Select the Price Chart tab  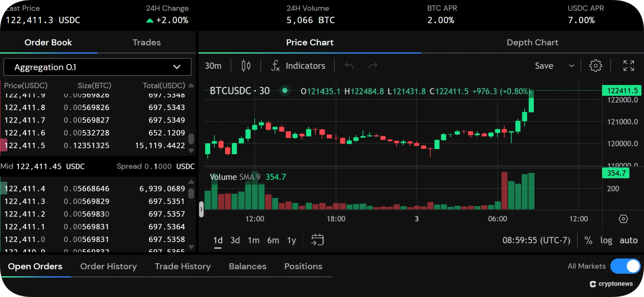310,42
